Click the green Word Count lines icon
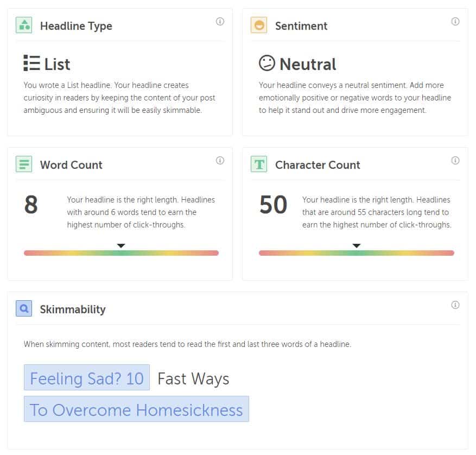 tap(24, 164)
